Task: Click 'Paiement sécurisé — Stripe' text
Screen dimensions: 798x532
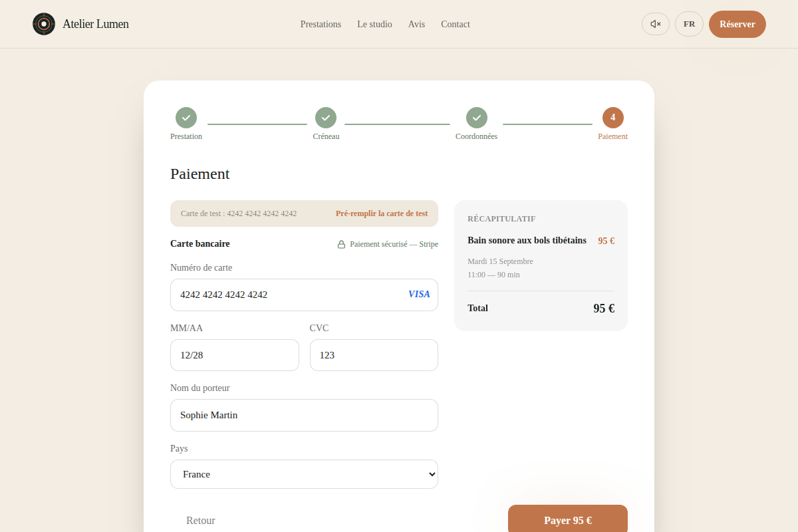Action: pyautogui.click(x=394, y=244)
